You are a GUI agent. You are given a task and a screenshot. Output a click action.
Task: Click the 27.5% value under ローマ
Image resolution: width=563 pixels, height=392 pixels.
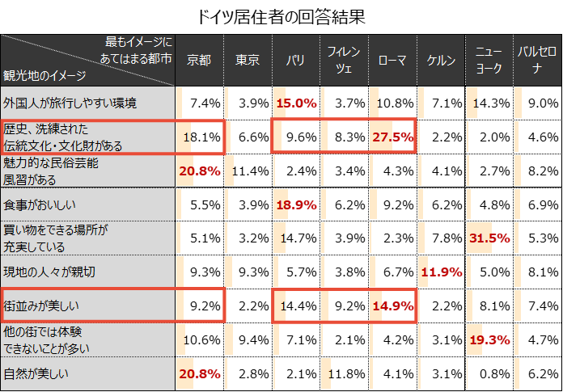(x=392, y=137)
